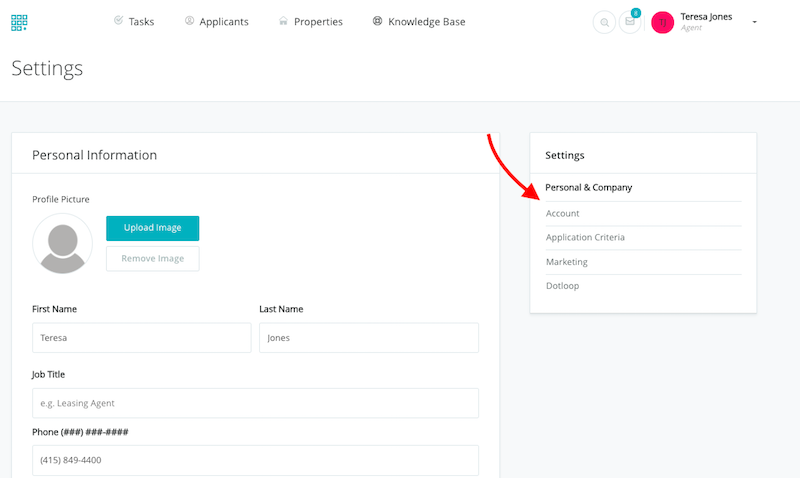Image resolution: width=800 pixels, height=478 pixels.
Task: Open the Account settings link
Action: pos(563,213)
